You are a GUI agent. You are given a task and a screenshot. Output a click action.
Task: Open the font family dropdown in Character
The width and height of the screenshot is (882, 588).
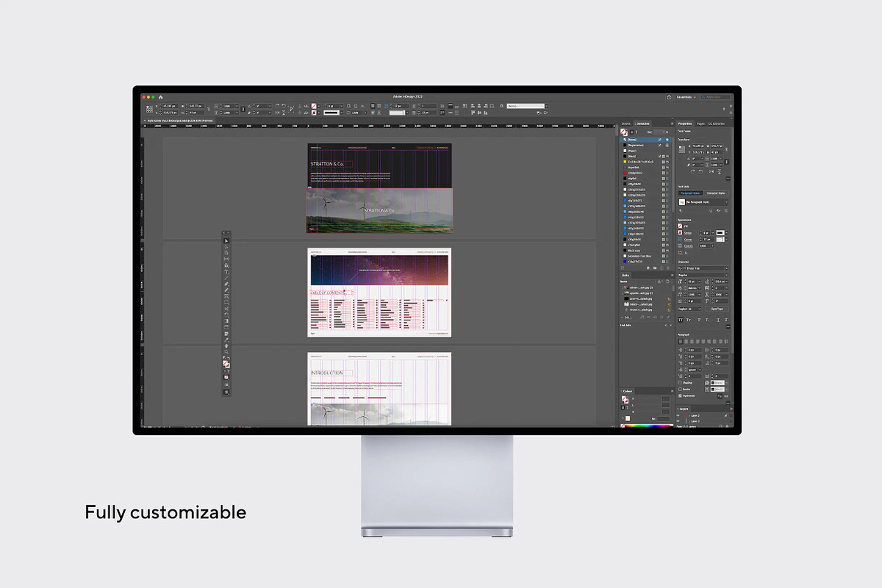703,268
